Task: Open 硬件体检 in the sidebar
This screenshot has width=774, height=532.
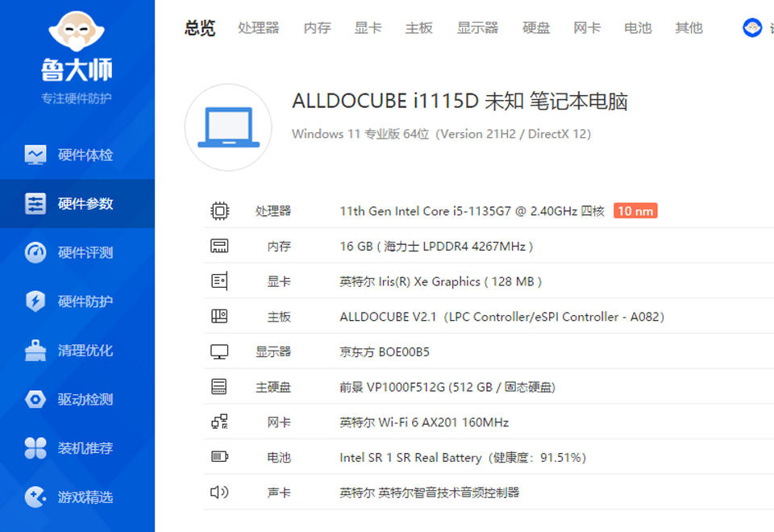Action: click(77, 155)
